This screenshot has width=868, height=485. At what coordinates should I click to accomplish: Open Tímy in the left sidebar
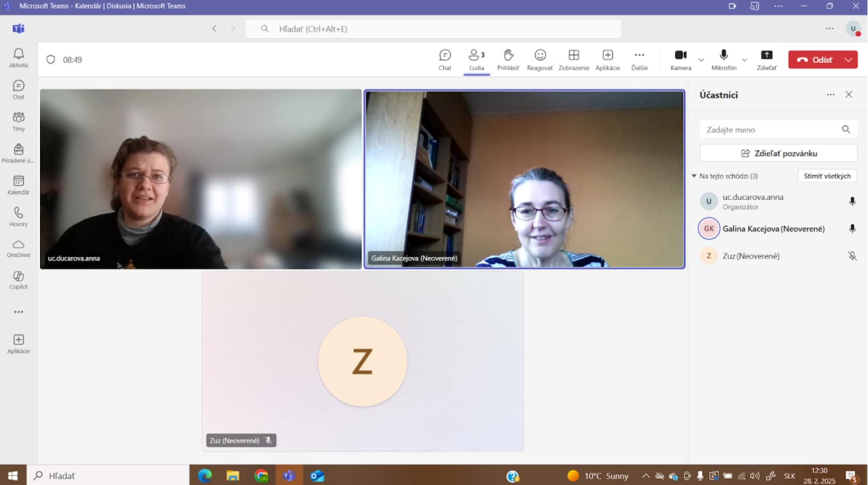(18, 122)
